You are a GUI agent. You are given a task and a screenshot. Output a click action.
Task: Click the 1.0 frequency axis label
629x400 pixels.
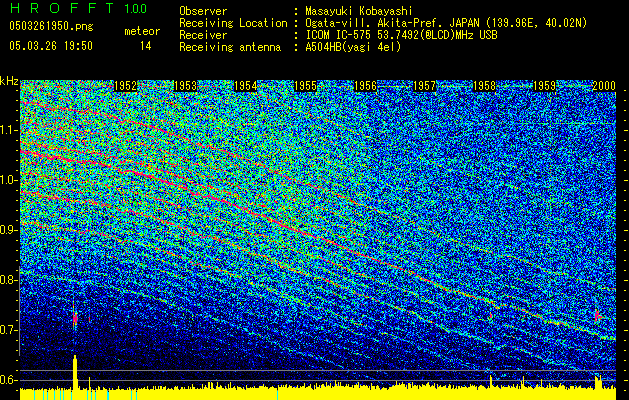9,180
